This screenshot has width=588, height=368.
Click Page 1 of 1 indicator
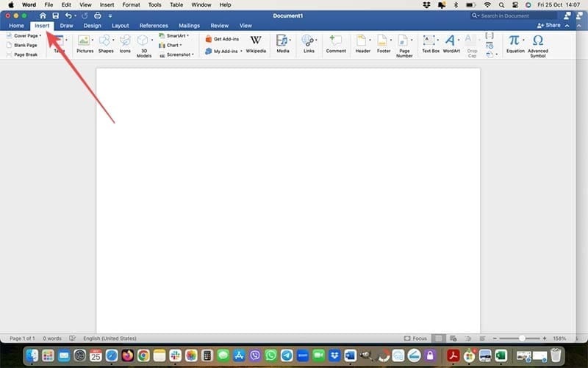(22, 339)
